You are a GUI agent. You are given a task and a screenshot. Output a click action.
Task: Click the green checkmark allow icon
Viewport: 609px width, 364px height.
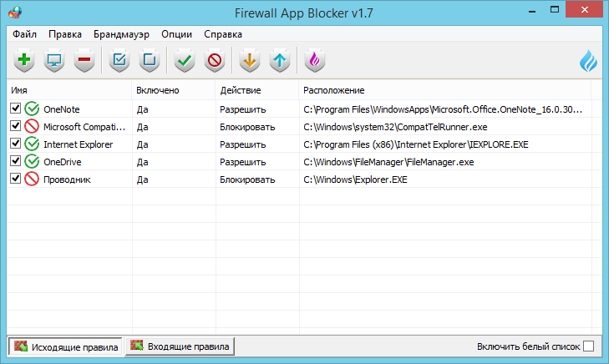pyautogui.click(x=185, y=60)
